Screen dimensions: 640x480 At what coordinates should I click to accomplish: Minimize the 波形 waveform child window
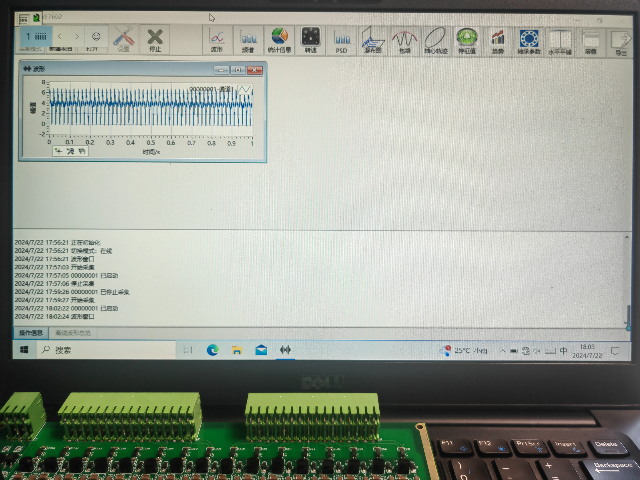[x=221, y=70]
